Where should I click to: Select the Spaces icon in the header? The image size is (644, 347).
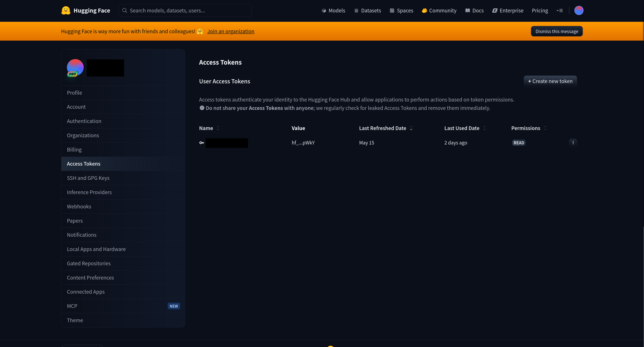(x=392, y=11)
